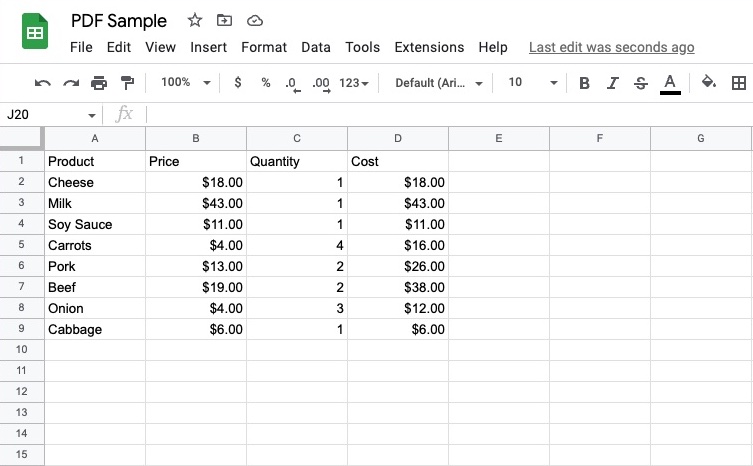753x466 pixels.
Task: Activate the paint format roller
Action: pos(128,83)
